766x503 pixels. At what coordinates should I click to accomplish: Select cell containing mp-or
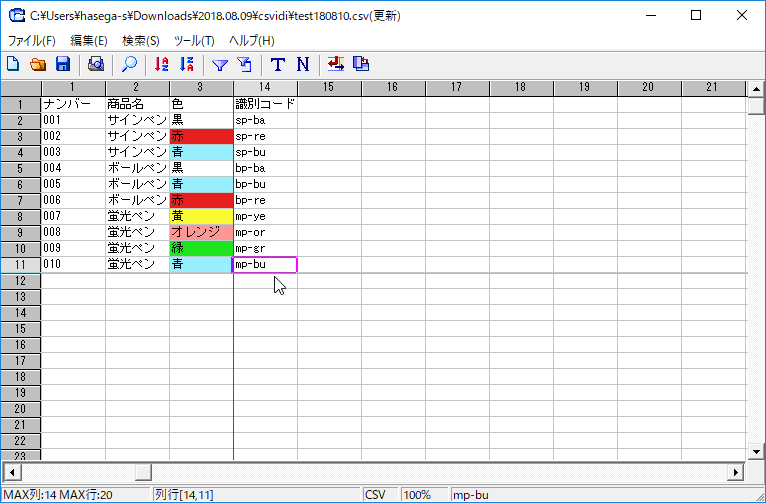265,232
